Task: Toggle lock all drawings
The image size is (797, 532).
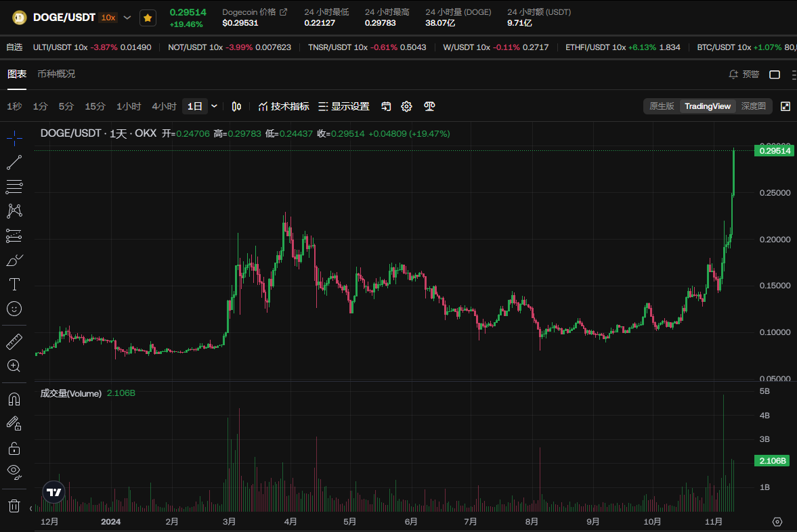Action: [14, 447]
